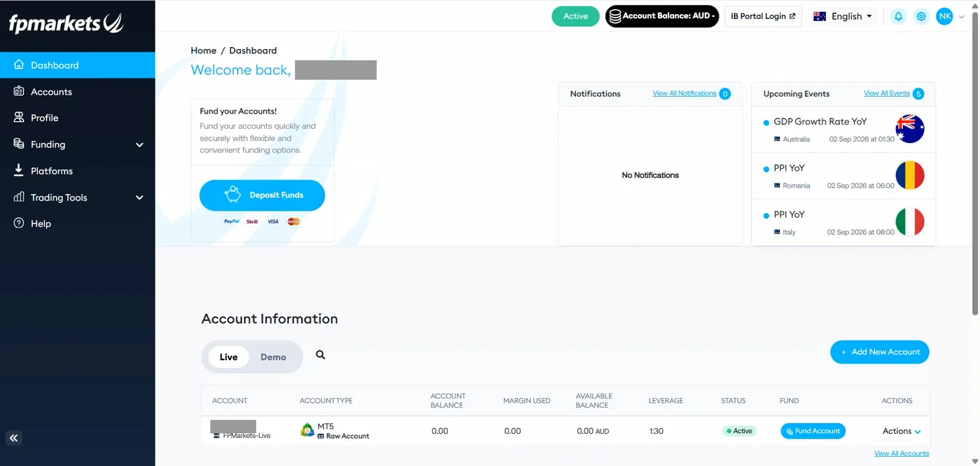Click the 1:30 leverage value
The width and height of the screenshot is (980, 466).
pos(656,431)
